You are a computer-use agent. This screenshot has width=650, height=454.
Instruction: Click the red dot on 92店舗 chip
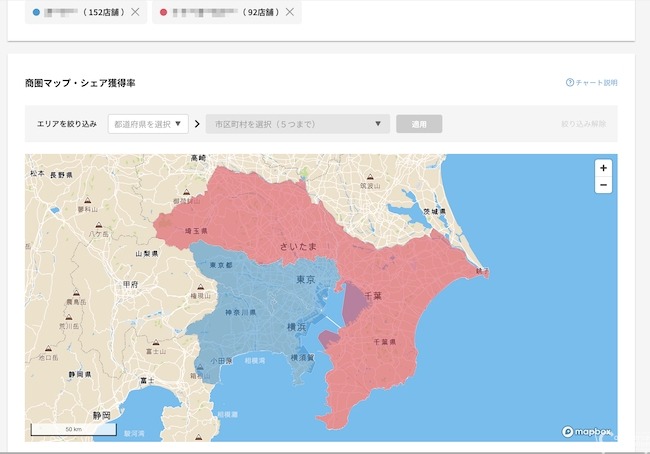click(163, 12)
